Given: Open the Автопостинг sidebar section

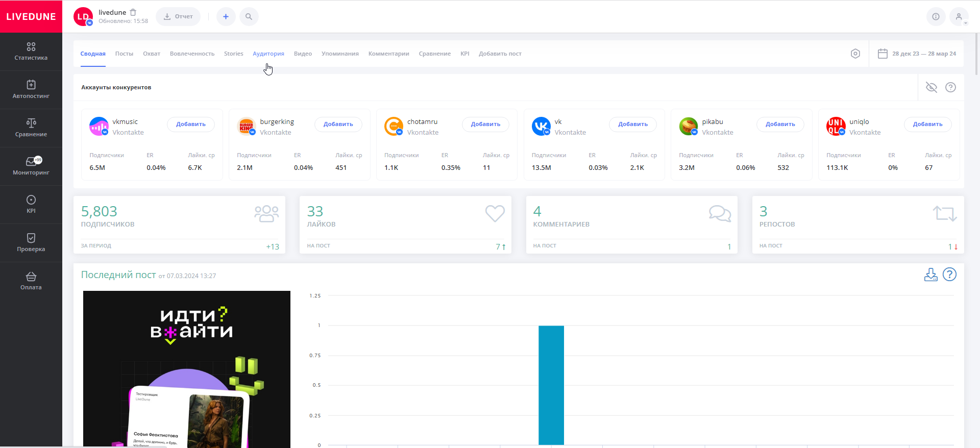Looking at the screenshot, I should coord(31,90).
